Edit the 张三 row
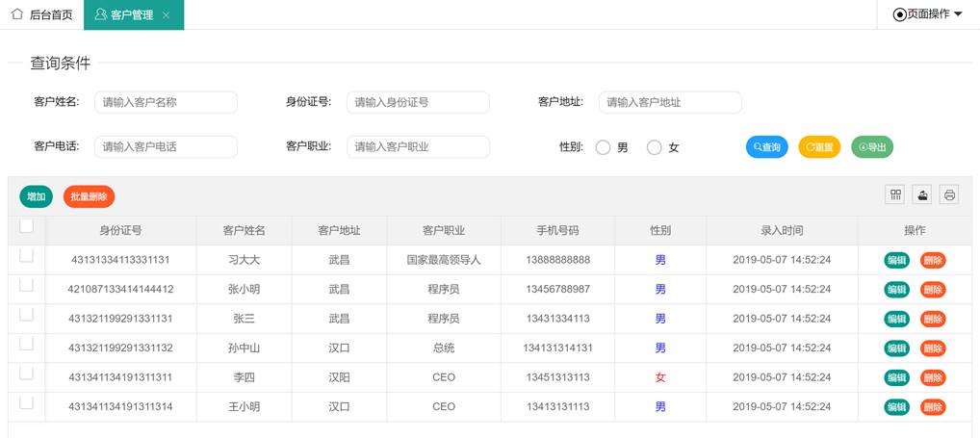Screen dimensions: 980x438 point(896,320)
